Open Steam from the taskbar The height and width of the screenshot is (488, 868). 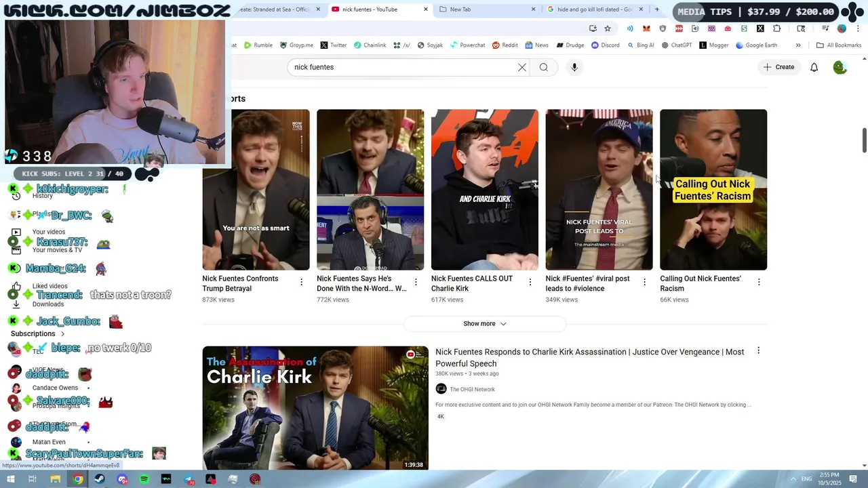100,479
